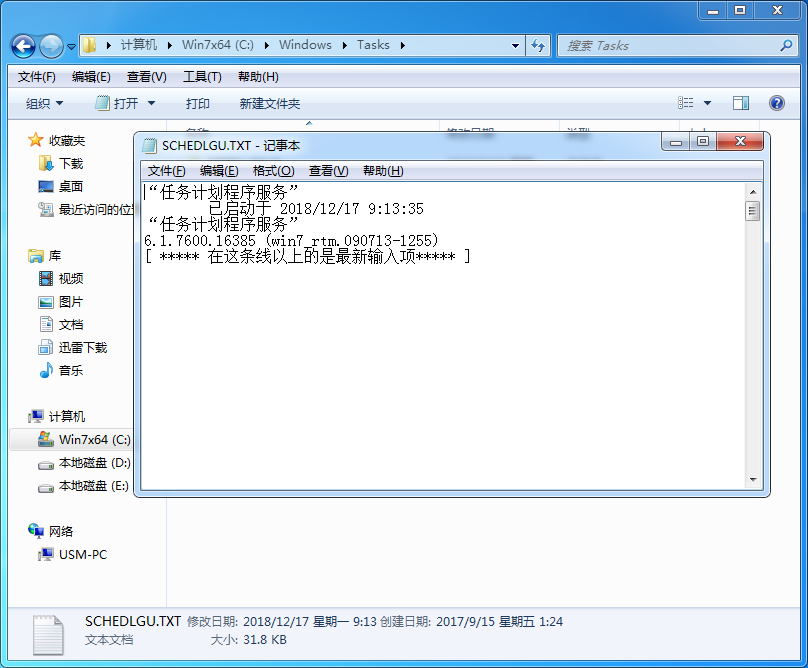Click the 打印 toolbar button
This screenshot has height=668, width=808.
197,103
